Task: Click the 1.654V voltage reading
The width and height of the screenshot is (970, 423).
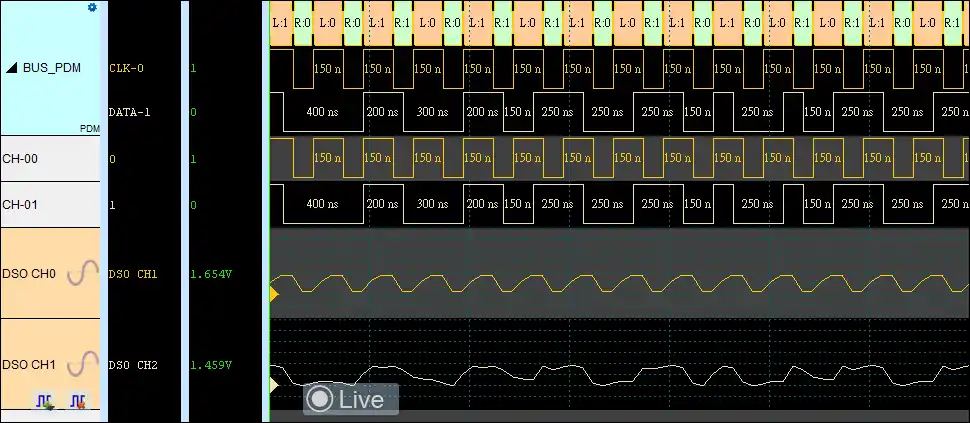Action: [211, 273]
